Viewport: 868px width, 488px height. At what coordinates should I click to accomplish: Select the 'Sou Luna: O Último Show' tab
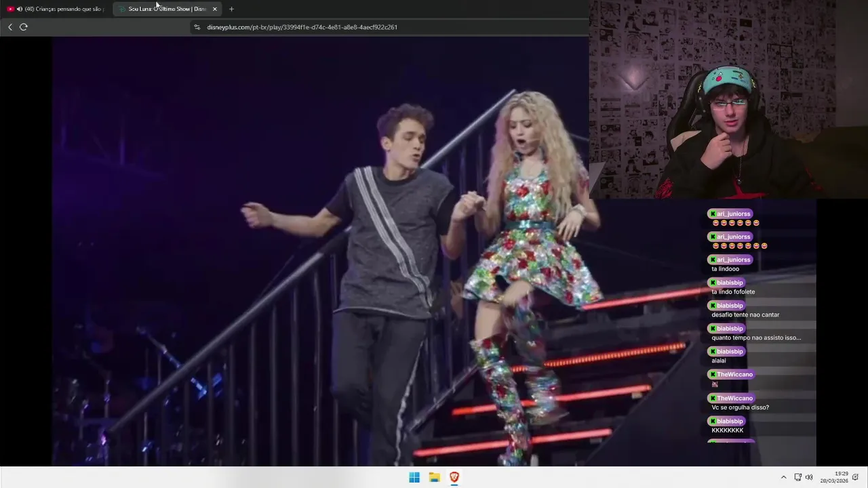(x=167, y=9)
